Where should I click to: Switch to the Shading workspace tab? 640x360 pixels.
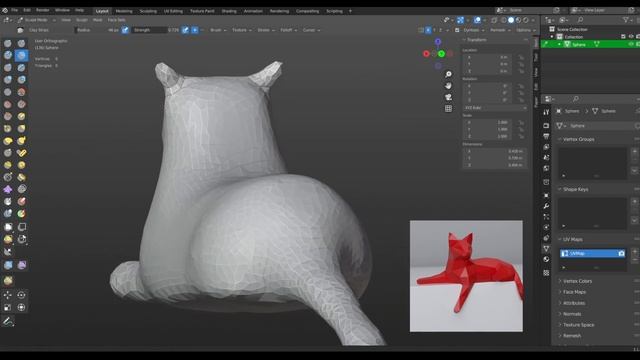pyautogui.click(x=229, y=11)
